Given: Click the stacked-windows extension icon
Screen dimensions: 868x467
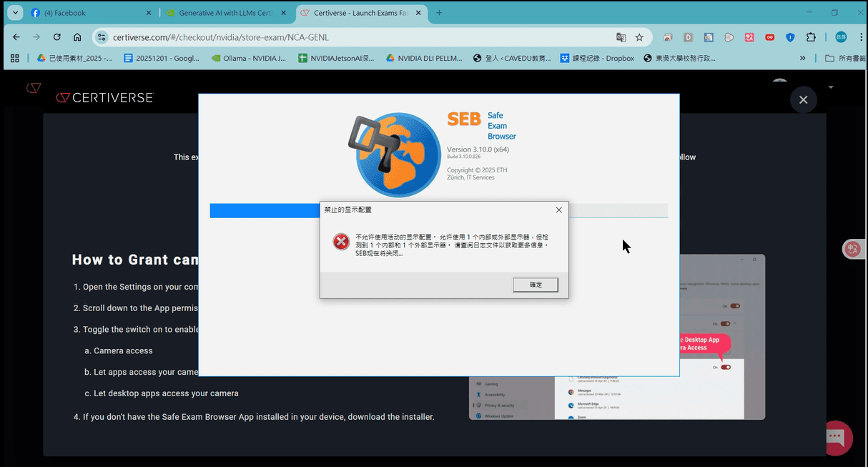Looking at the screenshot, I should coord(668,37).
